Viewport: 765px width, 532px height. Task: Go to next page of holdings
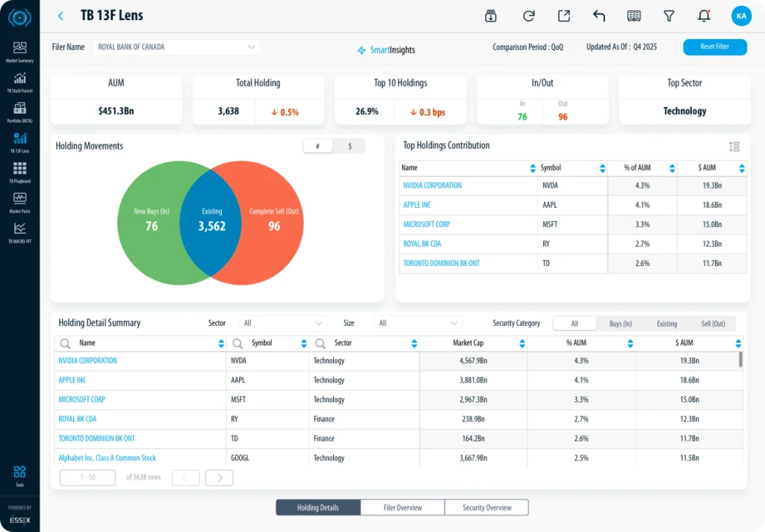point(220,477)
